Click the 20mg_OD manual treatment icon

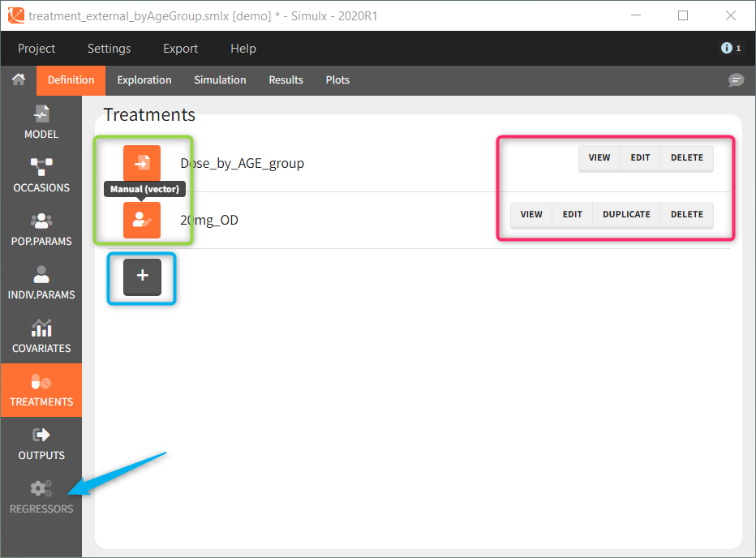coord(142,220)
